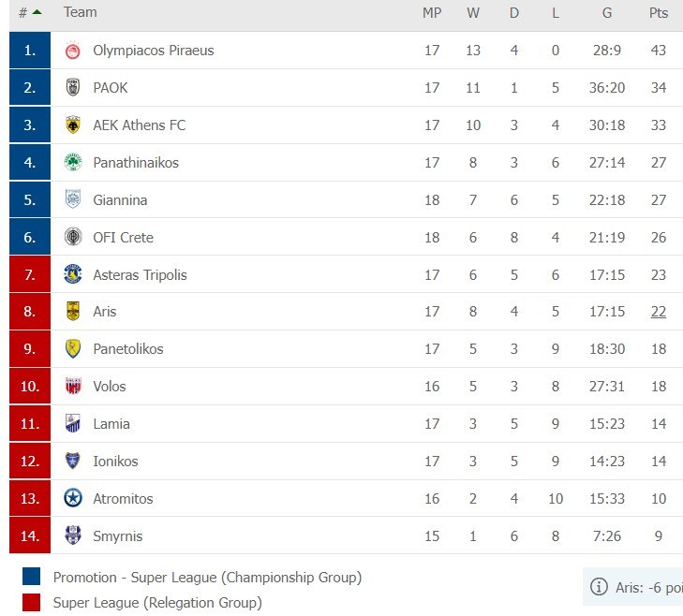Viewport: 683px width, 616px height.
Task: Click the OFI Crete club logo
Action: (x=72, y=238)
